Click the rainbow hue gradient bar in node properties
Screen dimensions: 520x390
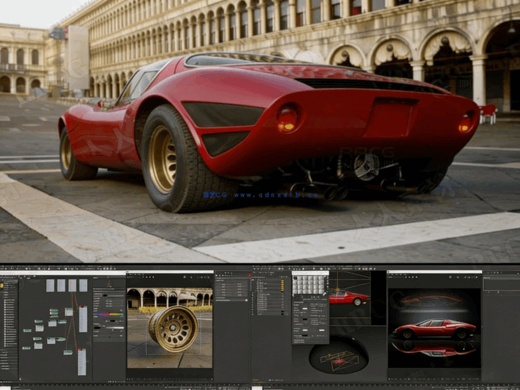click(x=109, y=314)
